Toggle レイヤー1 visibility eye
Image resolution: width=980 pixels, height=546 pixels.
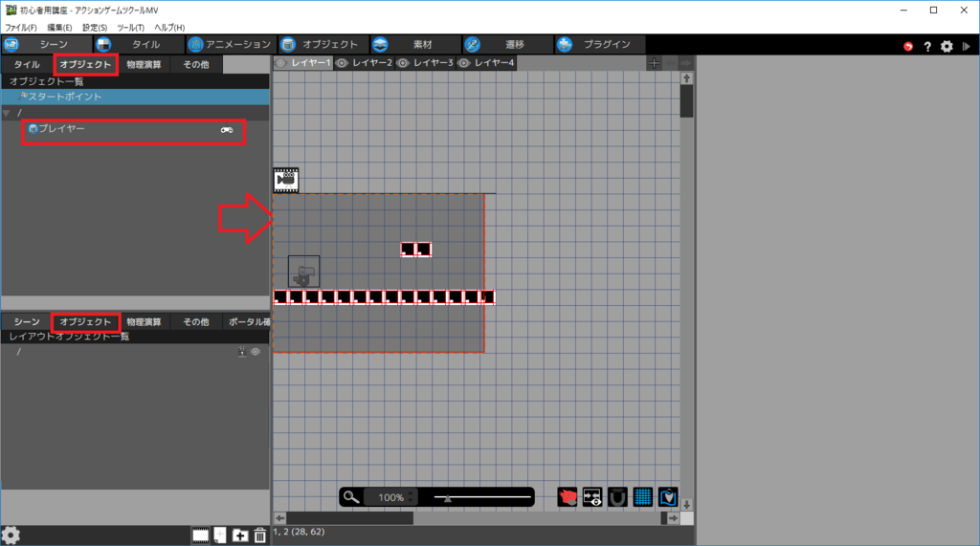pyautogui.click(x=281, y=63)
